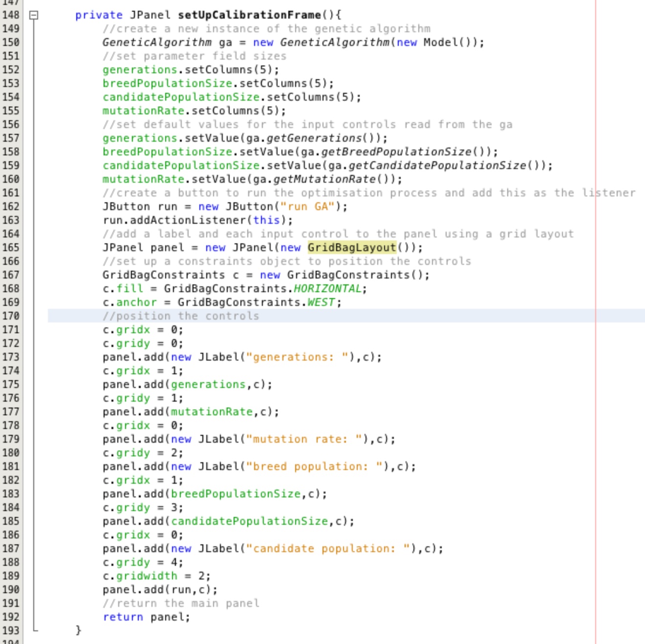The height and width of the screenshot is (644, 645).
Task: Click c.anchor on line 169
Action: tap(129, 302)
